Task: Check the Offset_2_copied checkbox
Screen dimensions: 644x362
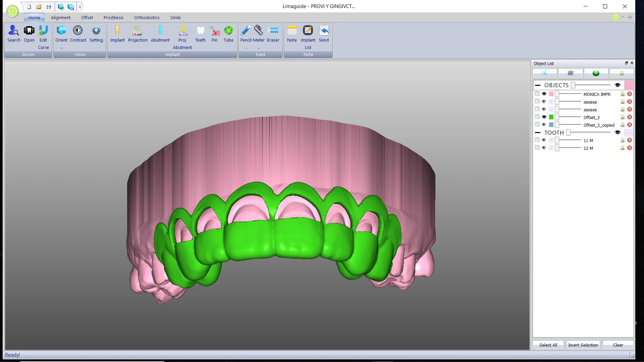Action: [x=537, y=125]
